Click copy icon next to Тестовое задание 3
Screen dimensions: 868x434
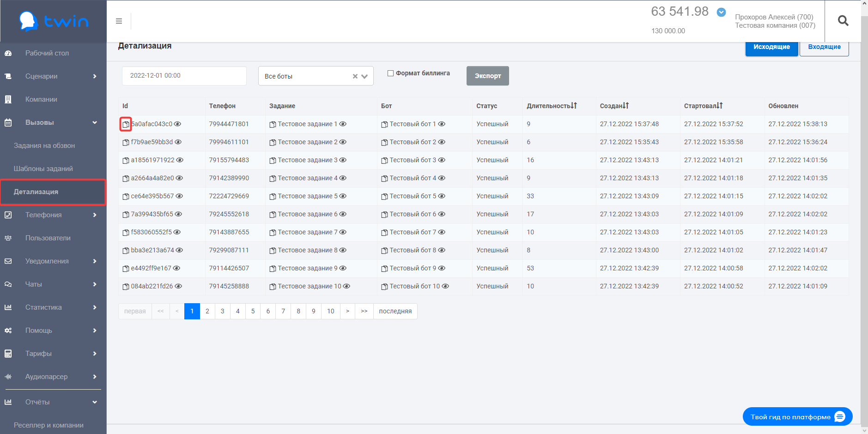pos(273,160)
